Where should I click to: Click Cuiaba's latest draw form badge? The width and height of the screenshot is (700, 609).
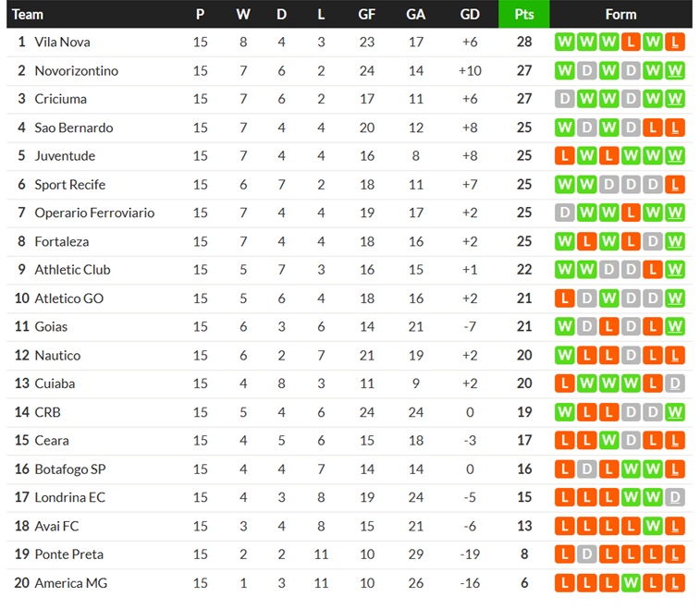[x=674, y=384]
